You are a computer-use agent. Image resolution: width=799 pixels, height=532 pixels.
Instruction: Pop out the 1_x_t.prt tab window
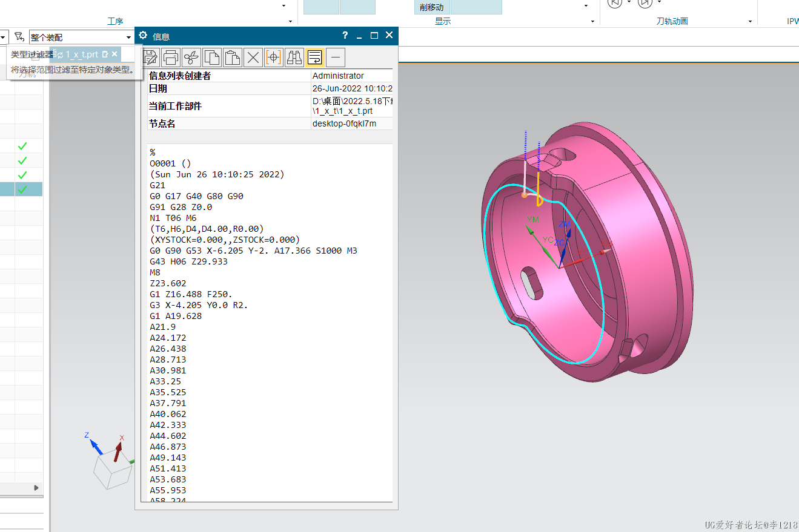point(105,54)
